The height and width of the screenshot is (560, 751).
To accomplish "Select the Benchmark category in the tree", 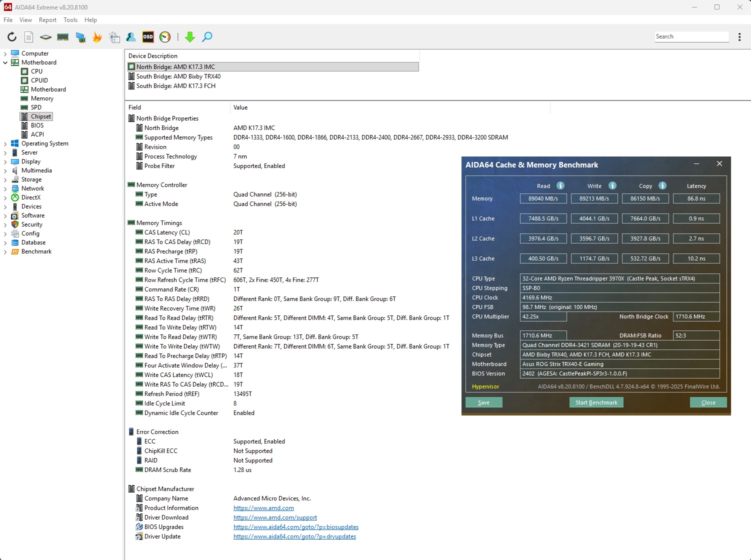I will pos(36,251).
